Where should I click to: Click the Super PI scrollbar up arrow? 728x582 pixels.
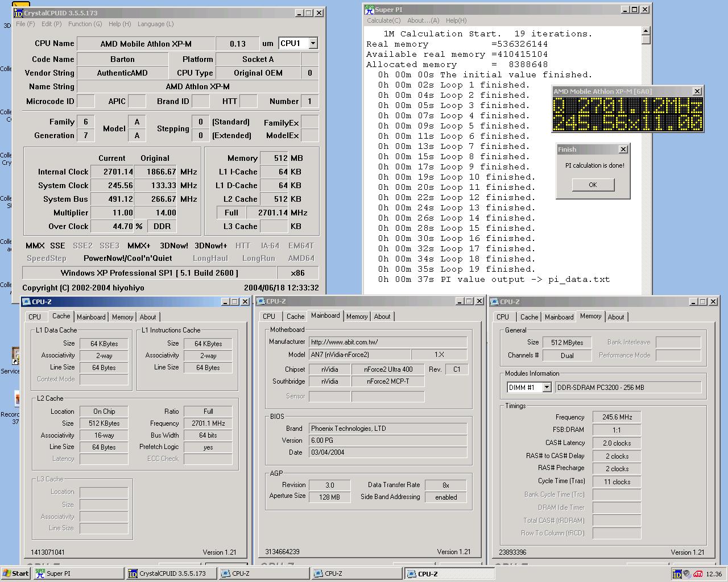tap(646, 31)
